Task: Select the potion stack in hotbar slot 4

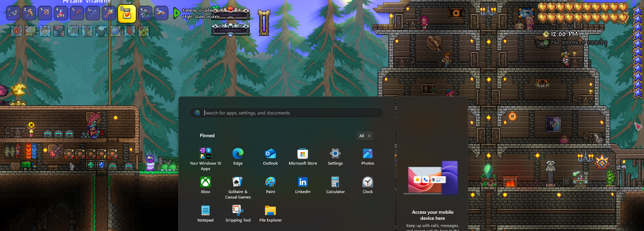Action: coord(61,14)
